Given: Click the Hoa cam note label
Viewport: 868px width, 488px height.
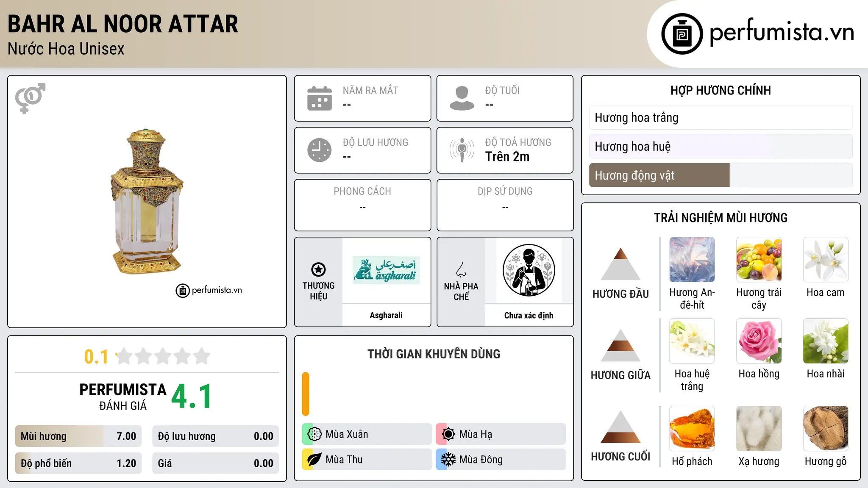Looking at the screenshot, I should tap(826, 292).
